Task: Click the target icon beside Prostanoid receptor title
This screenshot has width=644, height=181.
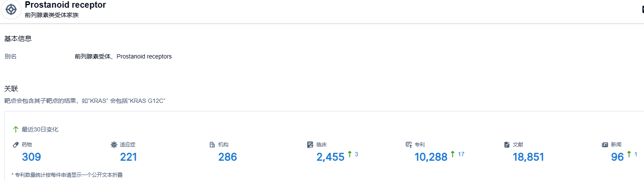Action: point(11,9)
